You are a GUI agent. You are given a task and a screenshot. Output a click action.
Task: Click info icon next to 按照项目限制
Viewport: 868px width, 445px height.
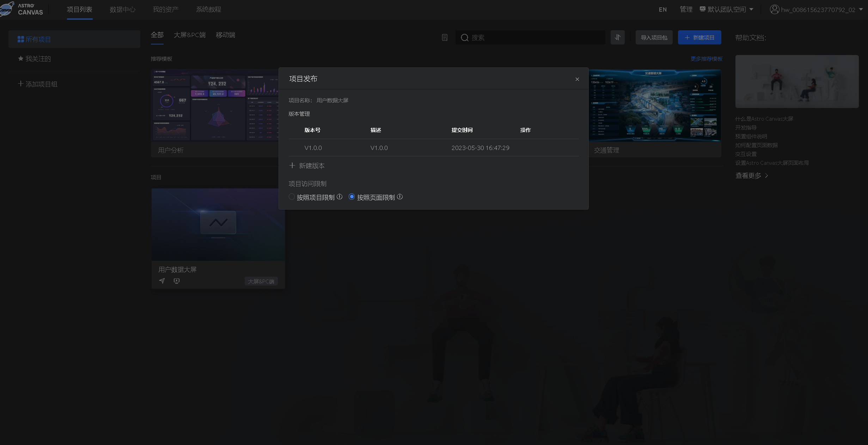click(340, 197)
